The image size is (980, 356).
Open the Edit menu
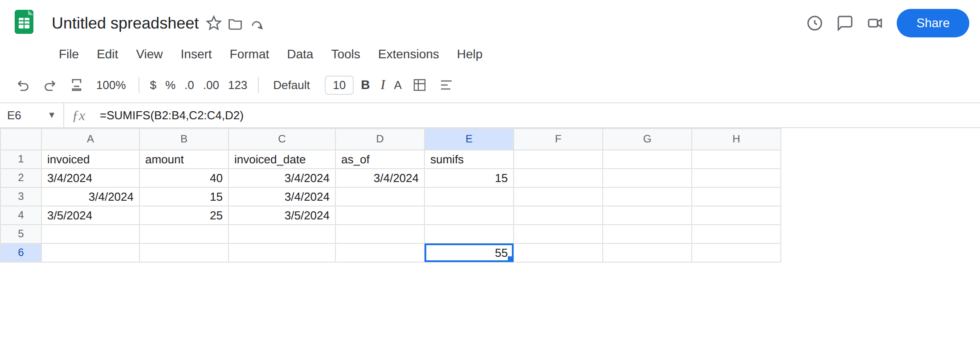coord(107,54)
